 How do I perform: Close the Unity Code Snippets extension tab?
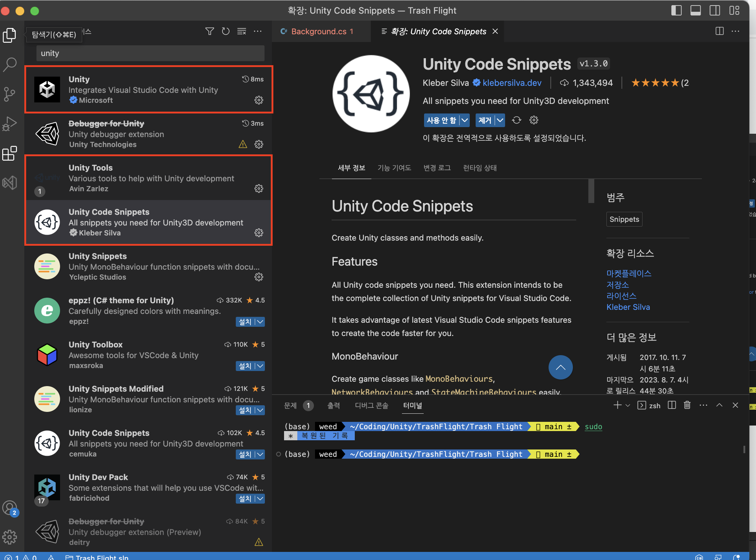495,31
